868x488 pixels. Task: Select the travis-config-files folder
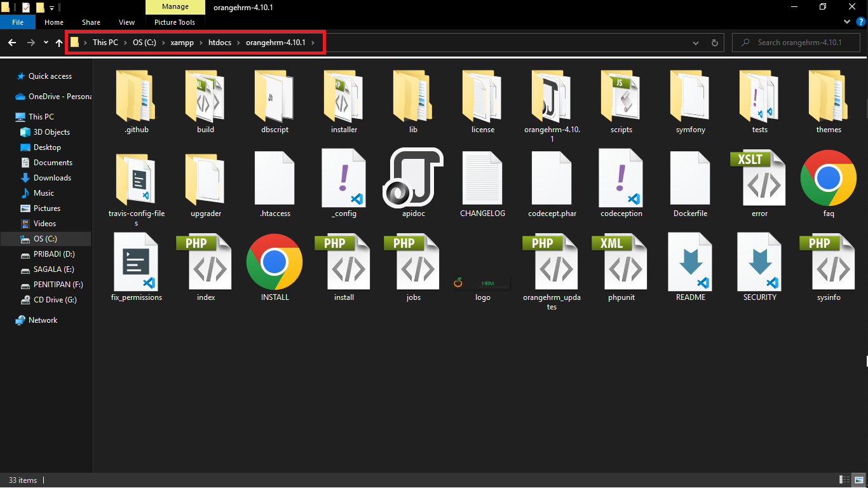[137, 189]
